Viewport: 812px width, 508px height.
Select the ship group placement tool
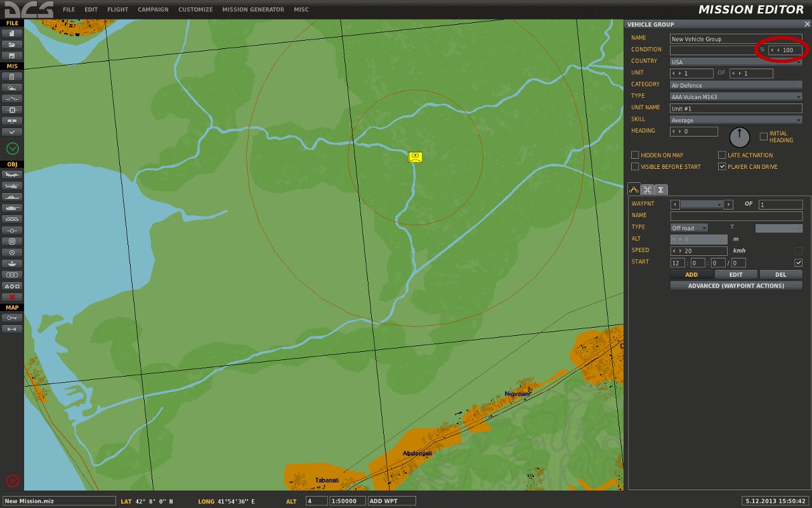(x=12, y=197)
